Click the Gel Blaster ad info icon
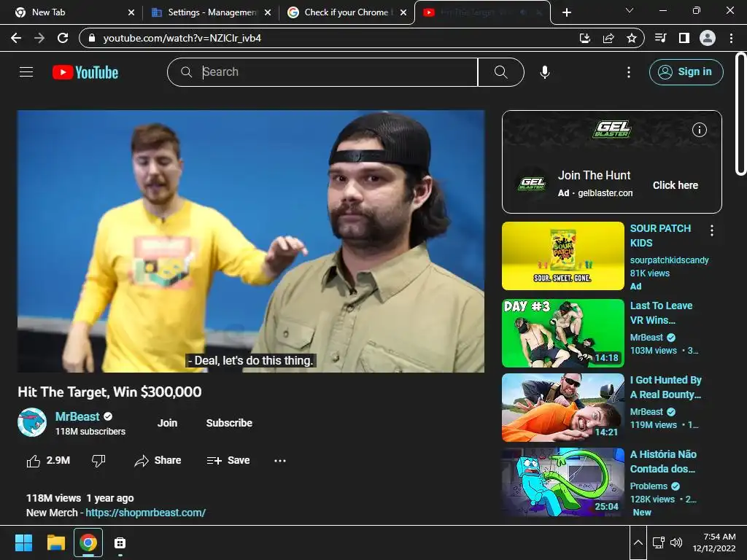 pos(699,130)
